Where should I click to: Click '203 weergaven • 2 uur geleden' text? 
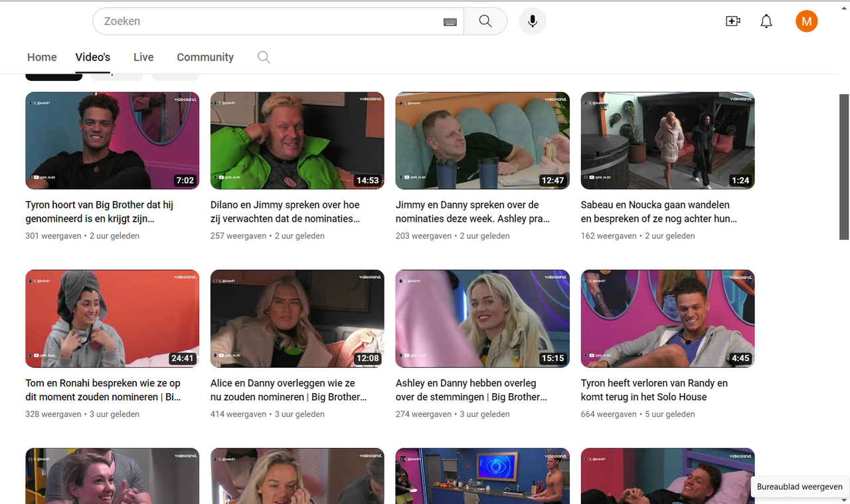[x=453, y=236]
